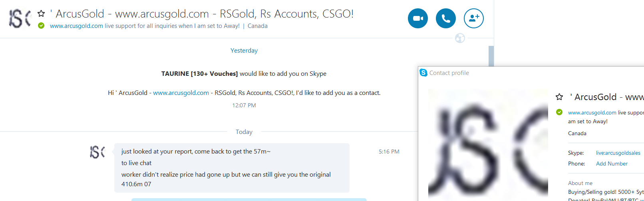Toggle favorite star in Contact profile panel
Image resolution: width=644 pixels, height=201 pixels.
pos(559,97)
